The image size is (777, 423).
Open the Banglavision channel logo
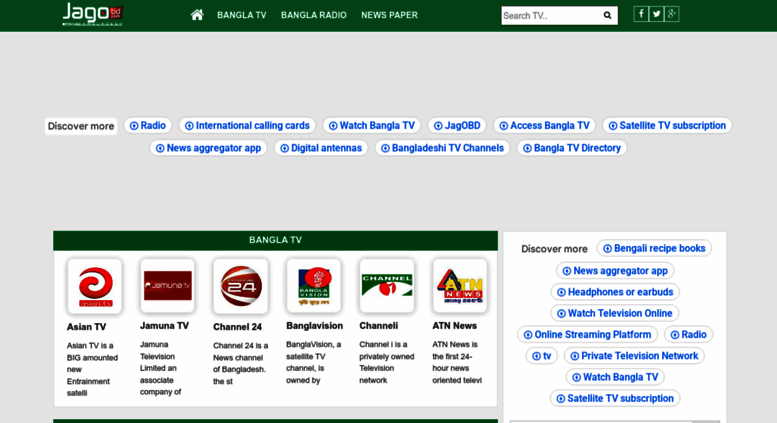(x=314, y=286)
